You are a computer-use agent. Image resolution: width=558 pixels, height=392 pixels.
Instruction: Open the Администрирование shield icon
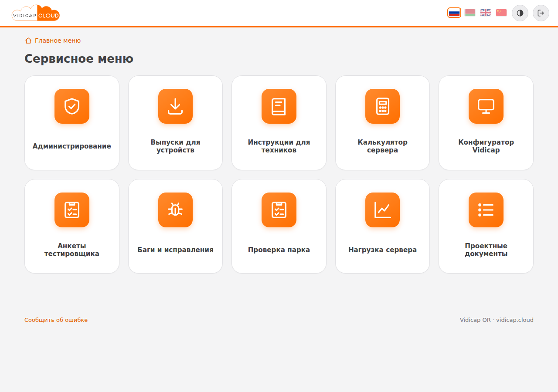tap(72, 106)
